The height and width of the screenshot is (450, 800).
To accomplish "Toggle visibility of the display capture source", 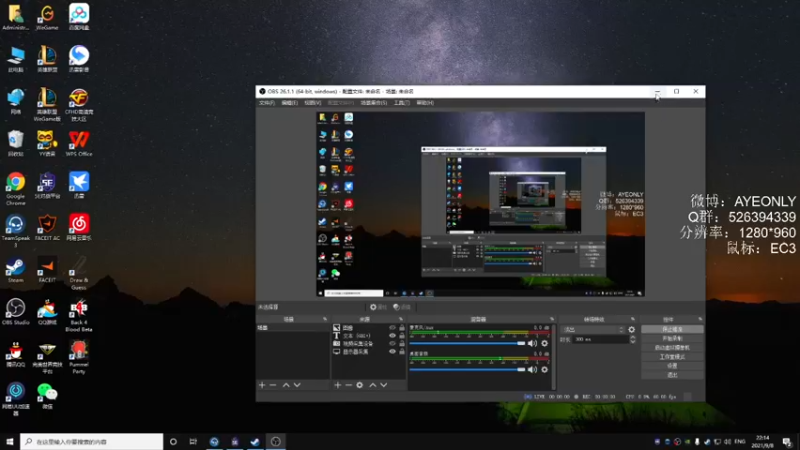I will (392, 352).
